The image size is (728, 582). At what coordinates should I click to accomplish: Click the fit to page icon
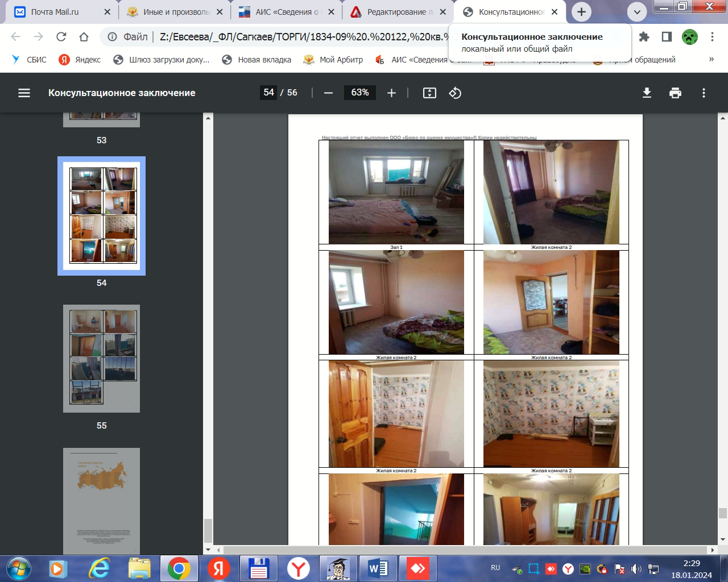click(429, 93)
